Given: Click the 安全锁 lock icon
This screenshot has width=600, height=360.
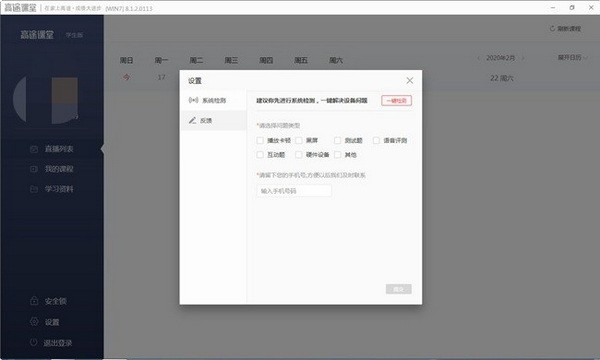Looking at the screenshot, I should tap(34, 301).
